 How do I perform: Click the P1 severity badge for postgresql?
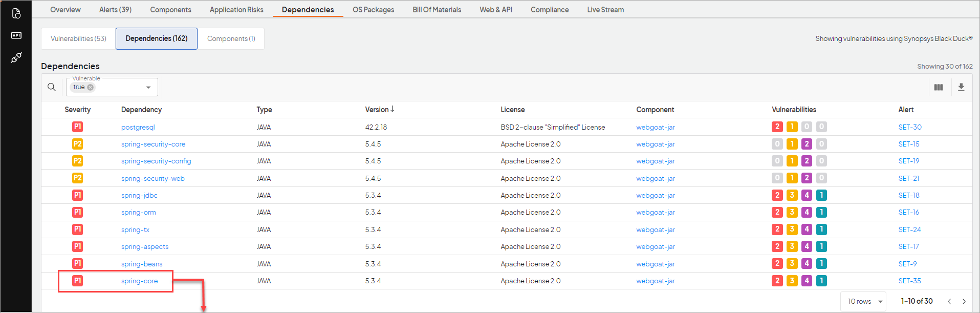coord(77,127)
